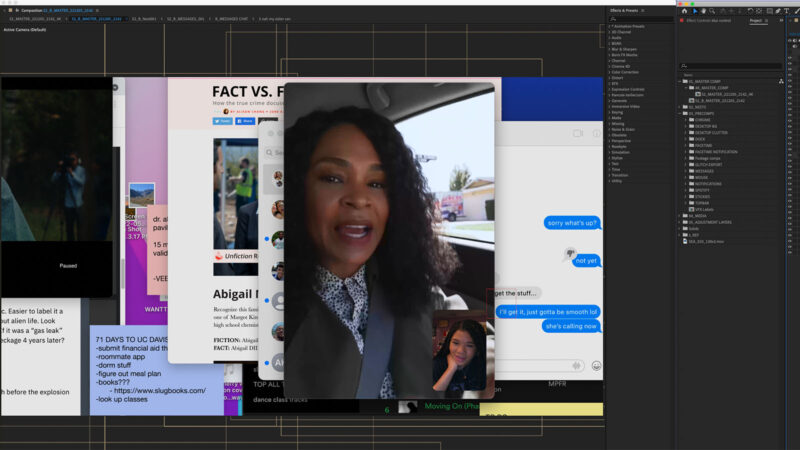Click the Effects & Presets search field
The image size is (800, 450).
coord(640,19)
